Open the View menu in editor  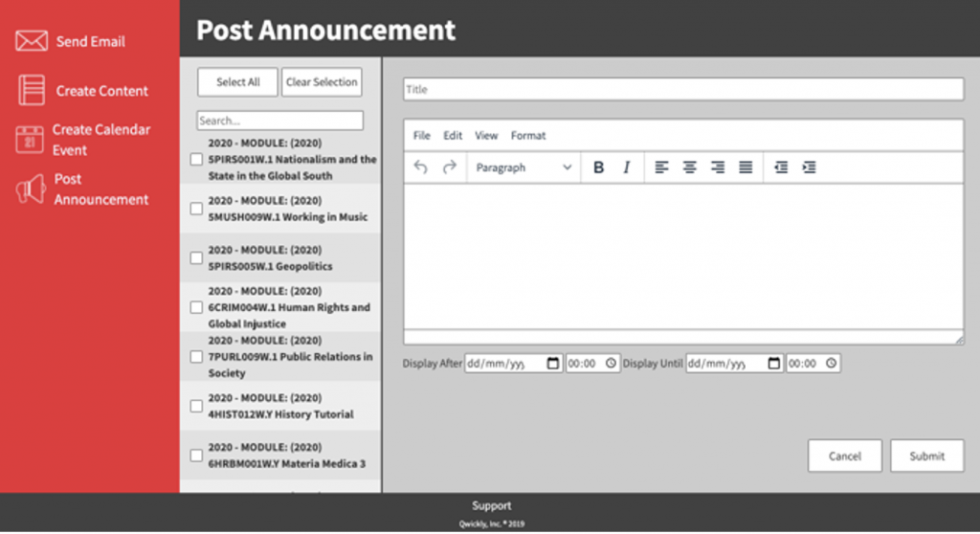coord(485,135)
